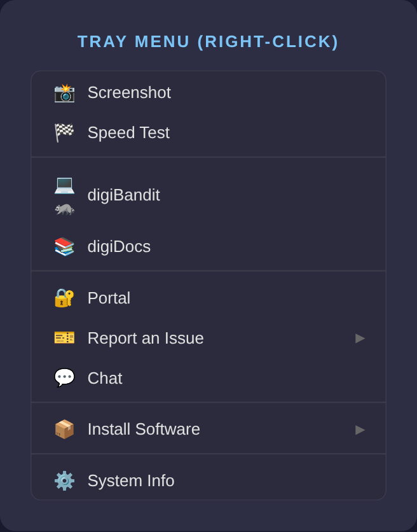The height and width of the screenshot is (532, 417).
Task: Show System Info from the menu
Action: click(x=131, y=481)
